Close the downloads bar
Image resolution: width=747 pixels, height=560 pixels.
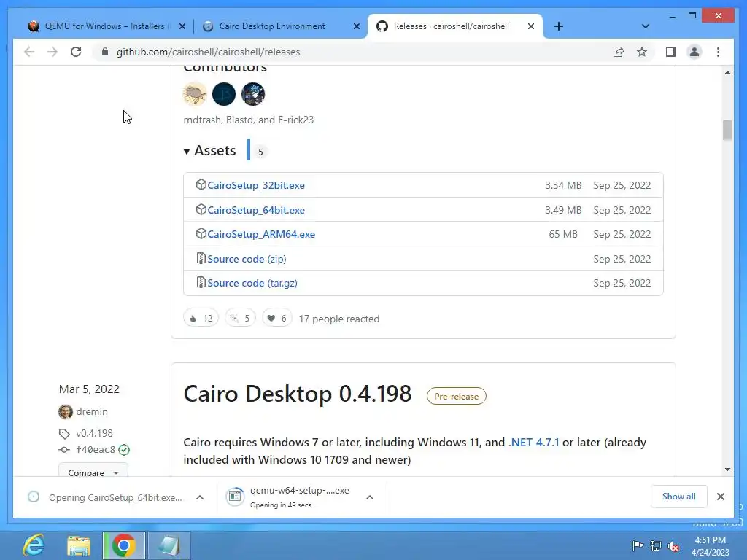pos(721,497)
